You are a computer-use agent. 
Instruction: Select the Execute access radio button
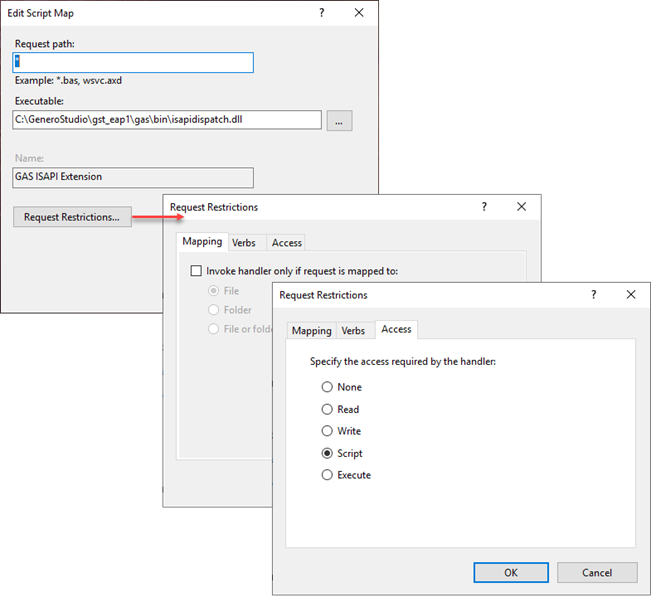point(327,475)
